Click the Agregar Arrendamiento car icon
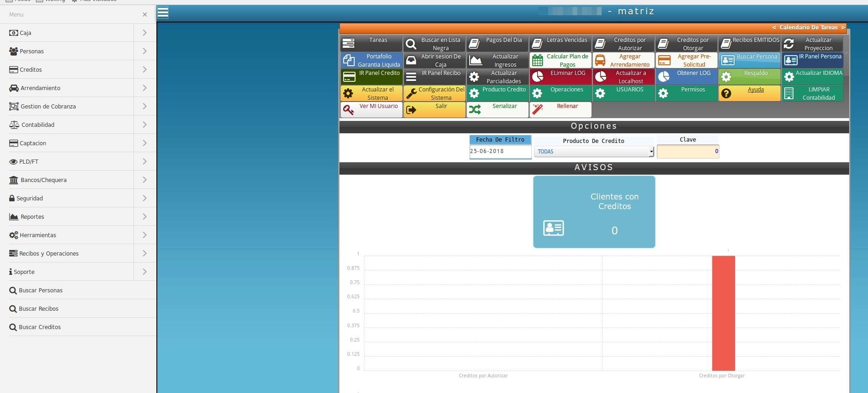Screen dimensions: 868x393 [600, 60]
